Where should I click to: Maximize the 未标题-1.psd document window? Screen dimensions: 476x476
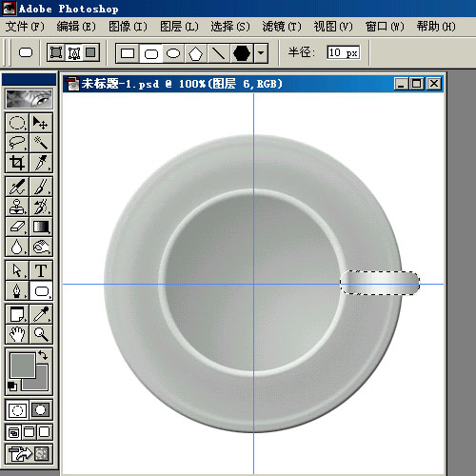pos(417,84)
